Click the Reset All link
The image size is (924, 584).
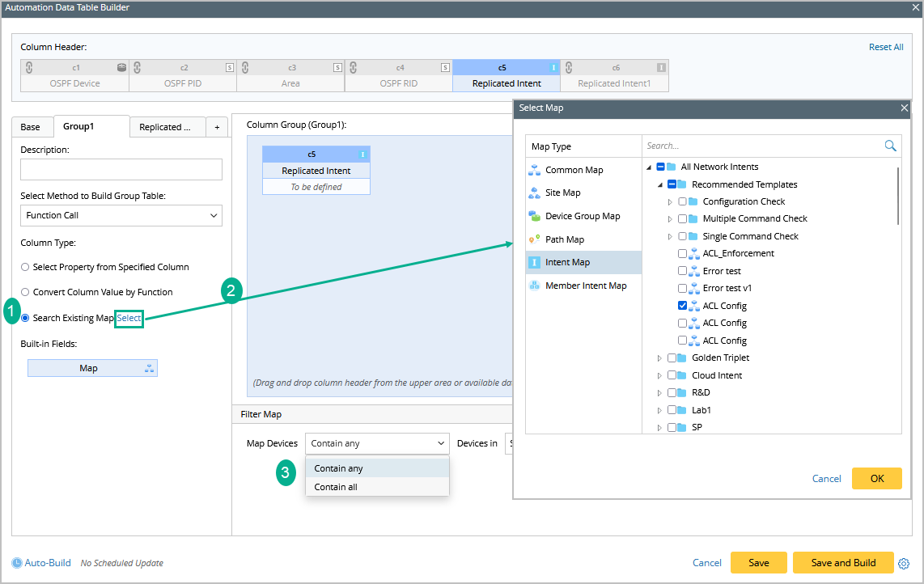886,47
